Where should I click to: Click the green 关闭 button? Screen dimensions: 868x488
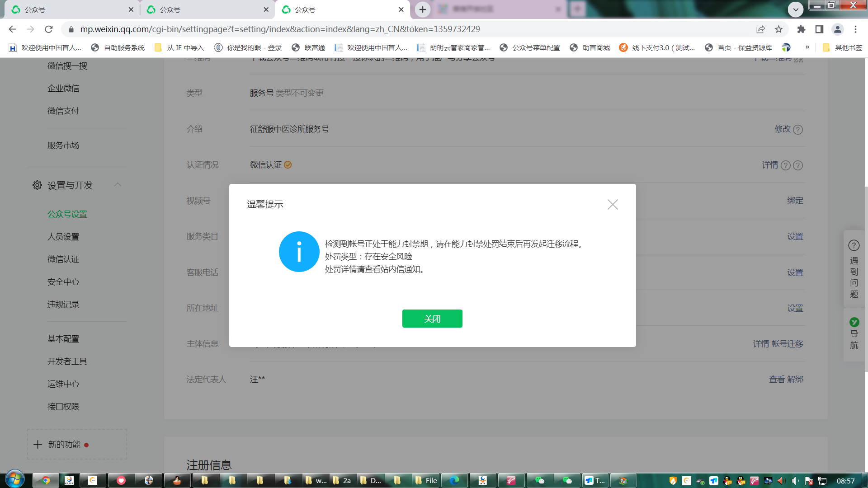432,319
